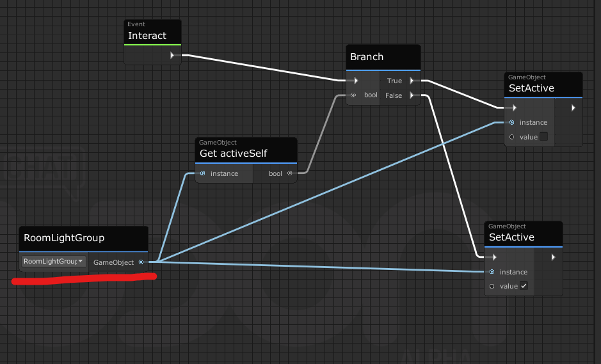
Task: Enable the unchecked value checkbox on SetActive
Action: click(x=543, y=136)
